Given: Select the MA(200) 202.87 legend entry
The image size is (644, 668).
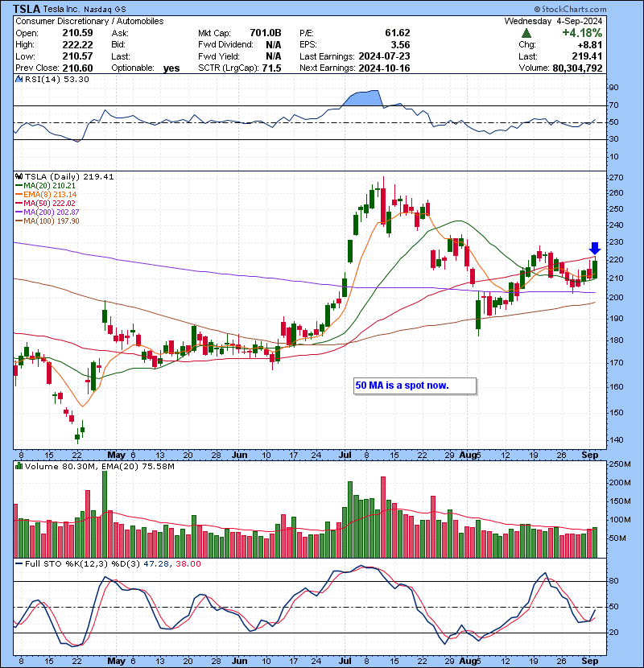Looking at the screenshot, I should pyautogui.click(x=47, y=212).
